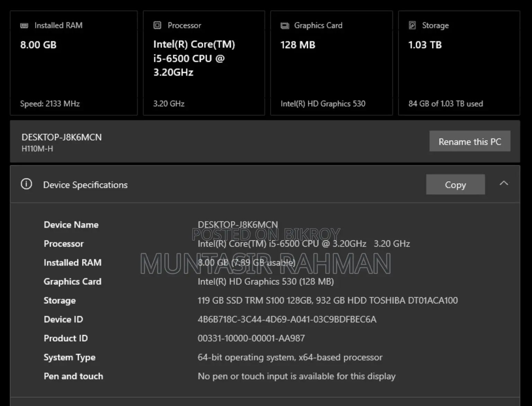Select the 64-bit operating system value
Screen dimensions: 532x406
[x=290, y=357]
